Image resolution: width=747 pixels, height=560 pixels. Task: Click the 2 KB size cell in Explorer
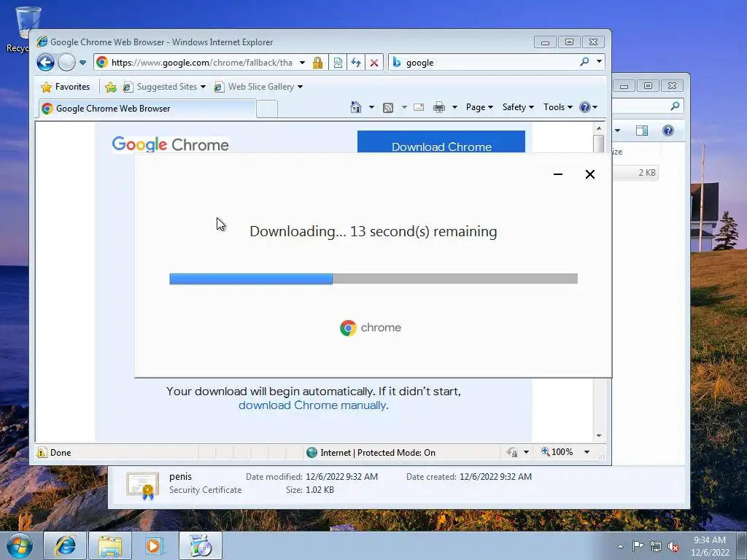(646, 172)
